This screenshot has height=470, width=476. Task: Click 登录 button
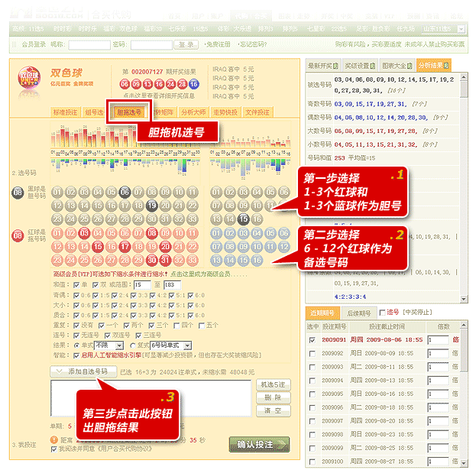click(186, 44)
